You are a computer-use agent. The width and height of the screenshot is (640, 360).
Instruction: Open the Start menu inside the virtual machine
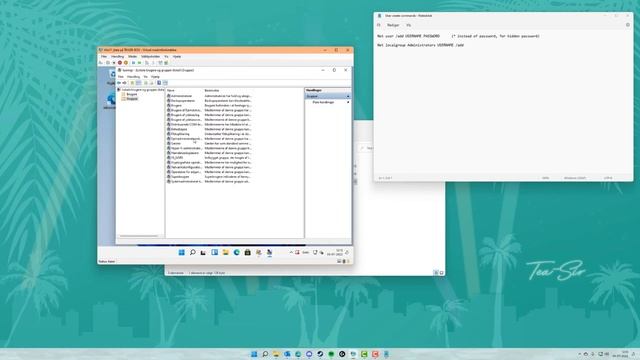[x=182, y=253]
